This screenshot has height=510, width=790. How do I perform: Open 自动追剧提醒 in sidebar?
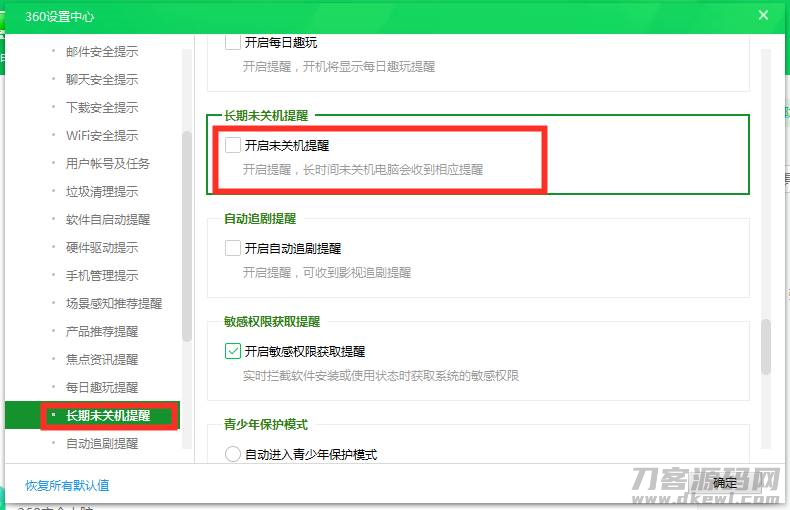[x=102, y=443]
